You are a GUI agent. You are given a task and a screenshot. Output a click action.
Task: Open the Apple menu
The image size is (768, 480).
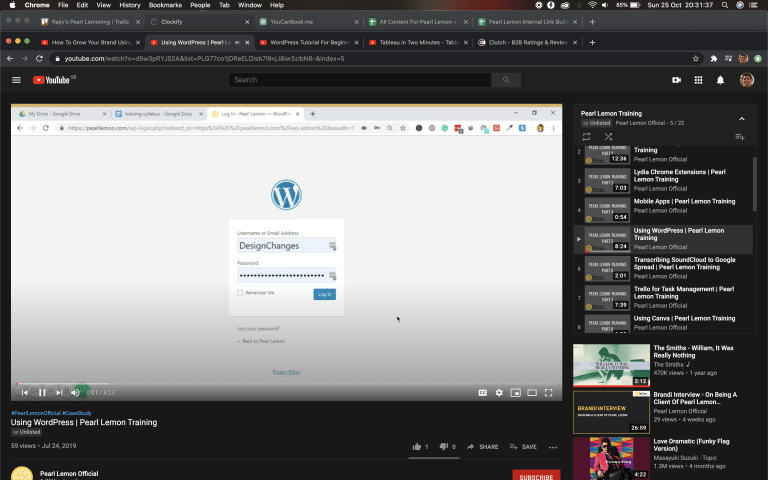click(x=12, y=5)
